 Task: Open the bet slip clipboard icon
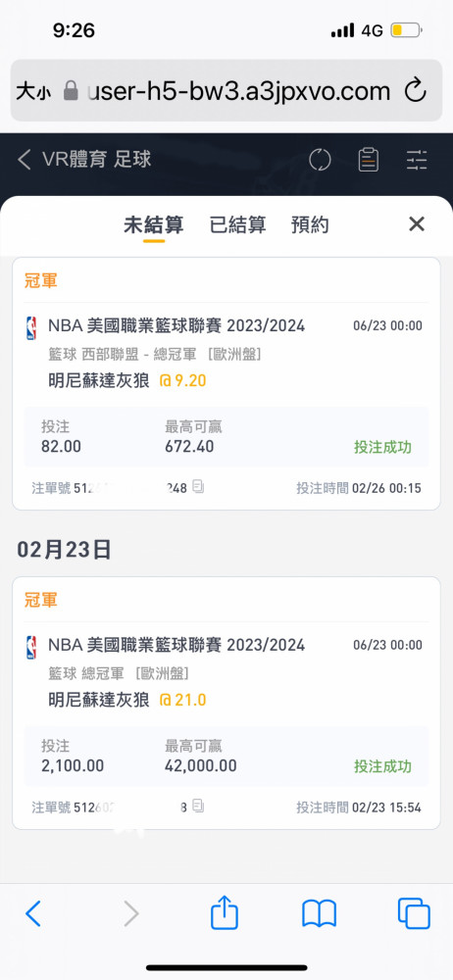click(x=369, y=160)
